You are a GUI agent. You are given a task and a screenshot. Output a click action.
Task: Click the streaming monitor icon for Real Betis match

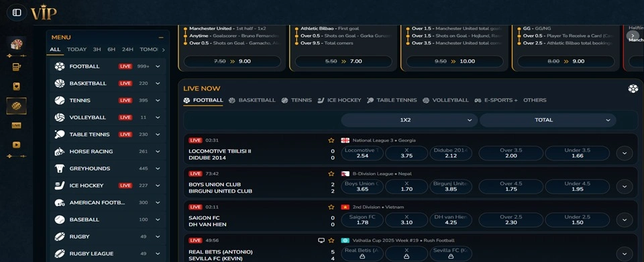pyautogui.click(x=321, y=241)
